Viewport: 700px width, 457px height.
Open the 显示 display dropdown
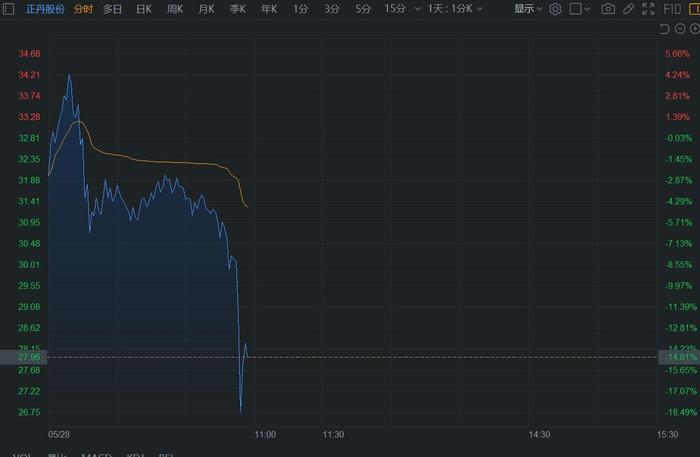point(528,9)
